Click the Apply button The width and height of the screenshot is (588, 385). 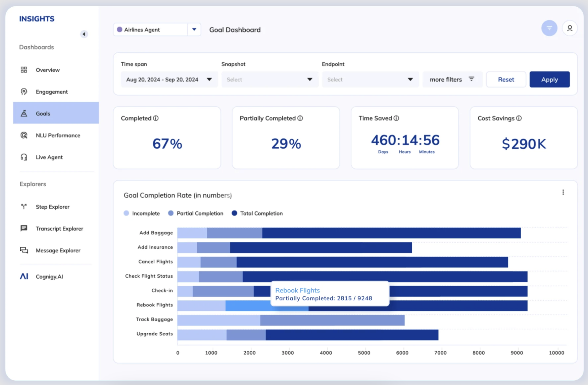tap(550, 79)
